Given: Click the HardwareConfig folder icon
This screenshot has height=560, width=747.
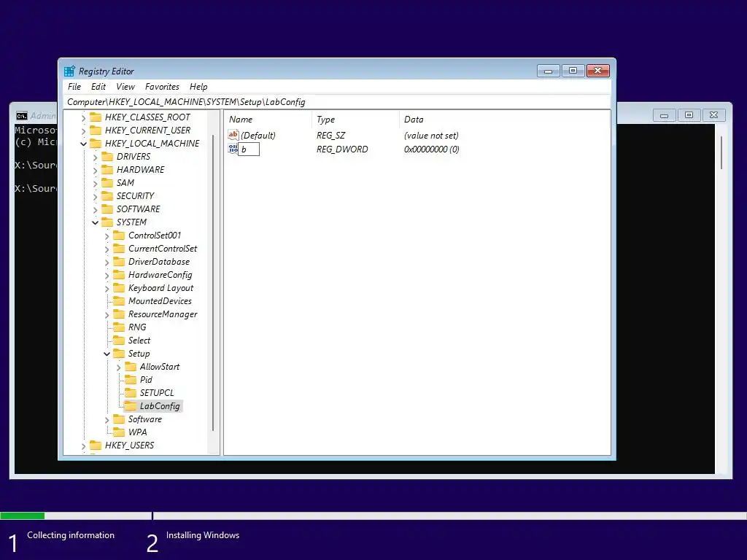Looking at the screenshot, I should (x=119, y=275).
